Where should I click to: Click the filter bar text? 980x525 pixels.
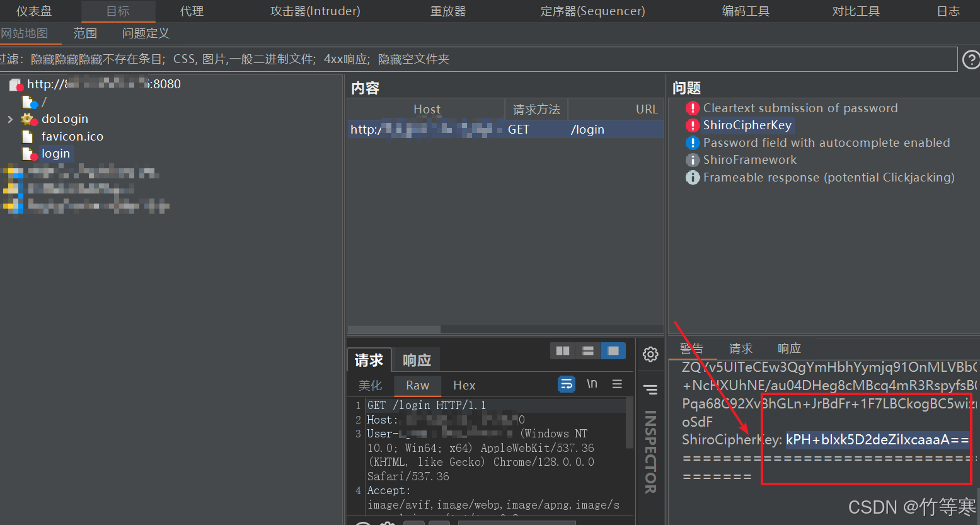tap(227, 59)
